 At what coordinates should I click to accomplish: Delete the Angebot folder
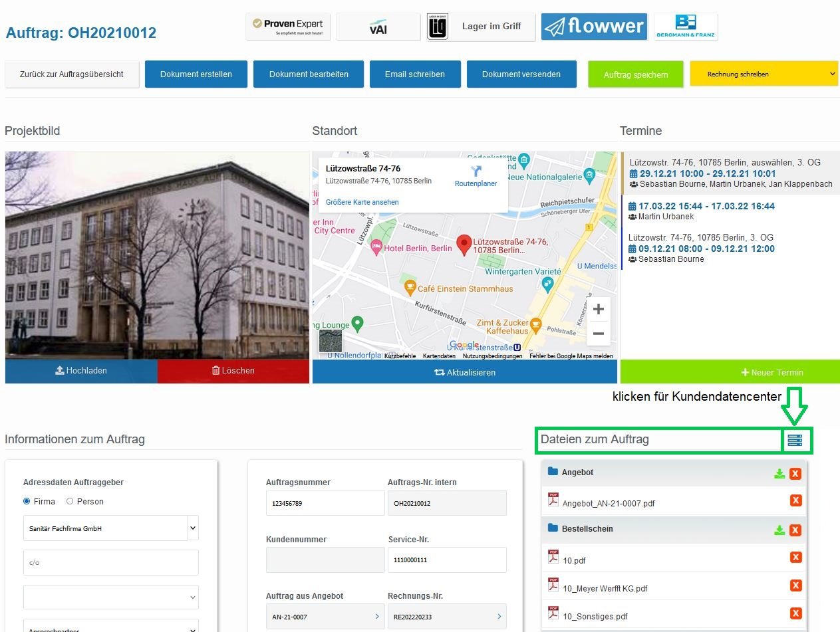(x=795, y=474)
